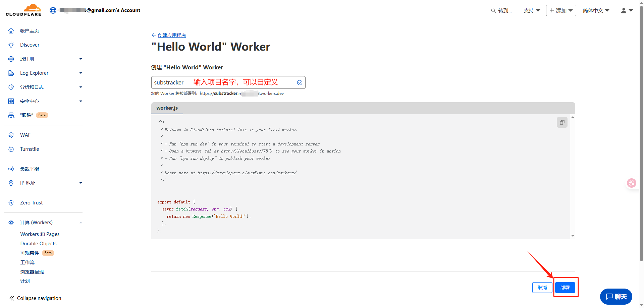Click the Zero Trust shield icon

tap(11, 203)
